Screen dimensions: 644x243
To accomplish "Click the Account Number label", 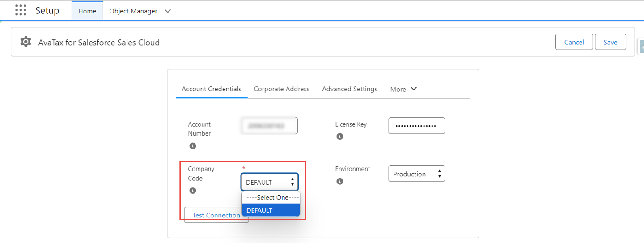I will [x=199, y=129].
